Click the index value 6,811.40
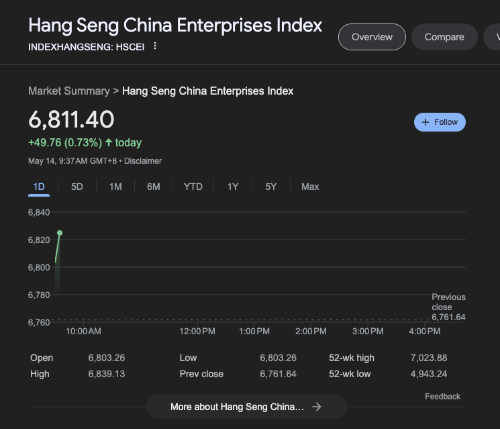The width and height of the screenshot is (500, 429). click(71, 120)
